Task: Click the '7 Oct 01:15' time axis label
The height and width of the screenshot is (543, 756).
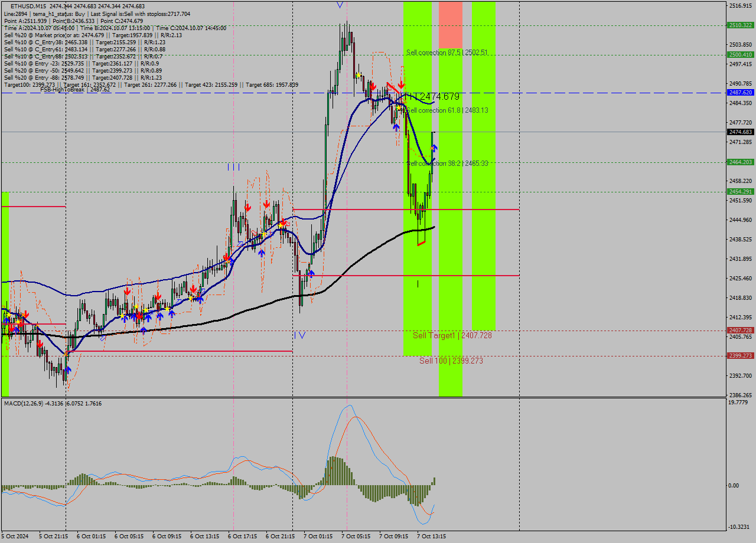Action: coord(318,537)
